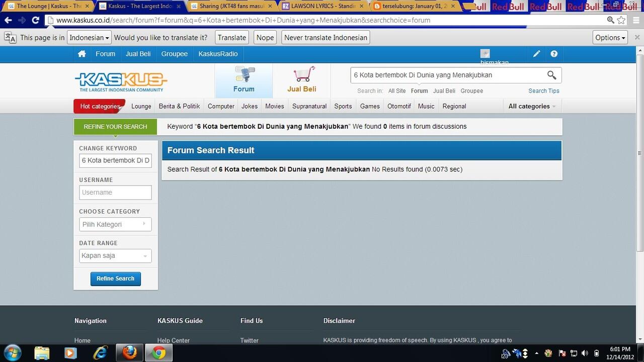644x362 pixels.
Task: Open the Berita & Politik category
Action: [x=179, y=106]
